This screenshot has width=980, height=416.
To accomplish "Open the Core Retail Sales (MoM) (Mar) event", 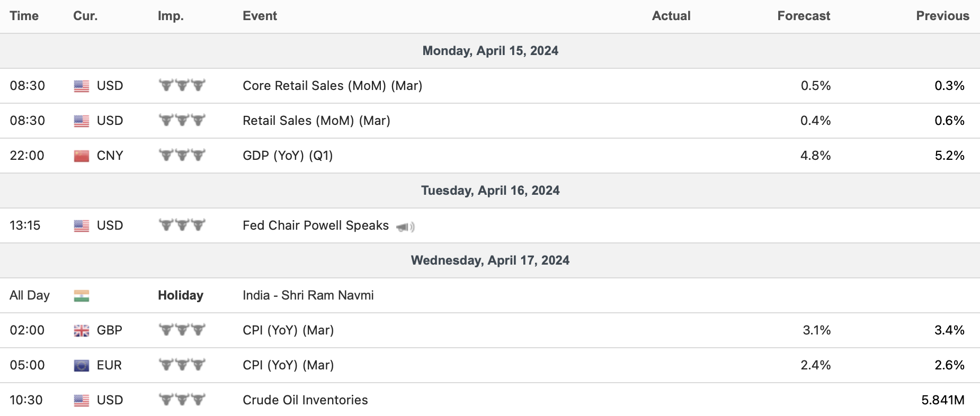I will 332,86.
